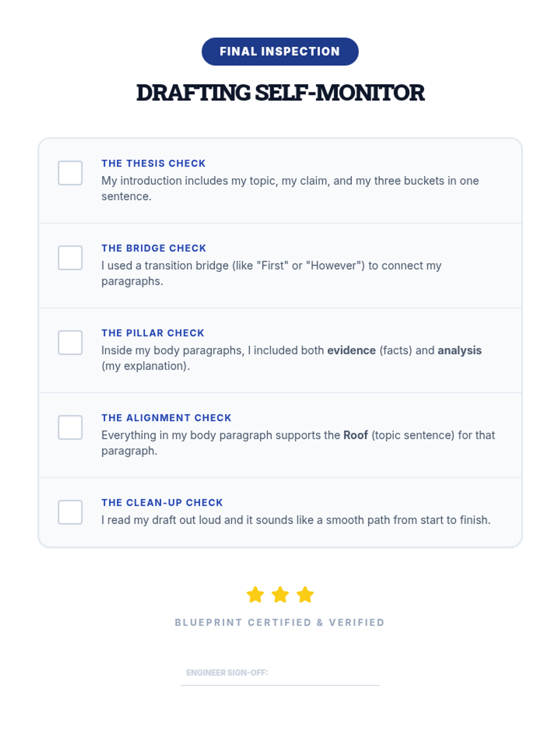Click the bold word "evidence"
The image size is (560, 747).
(351, 351)
